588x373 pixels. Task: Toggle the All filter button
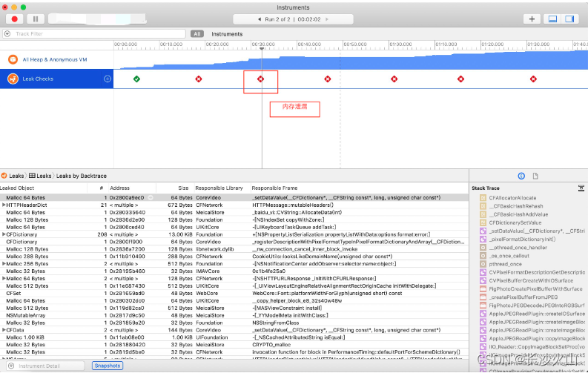(197, 33)
